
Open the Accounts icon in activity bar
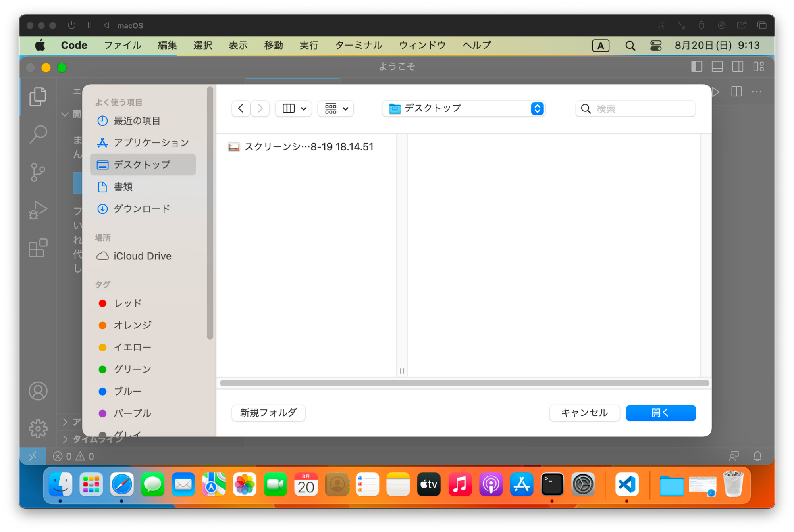[x=38, y=392]
